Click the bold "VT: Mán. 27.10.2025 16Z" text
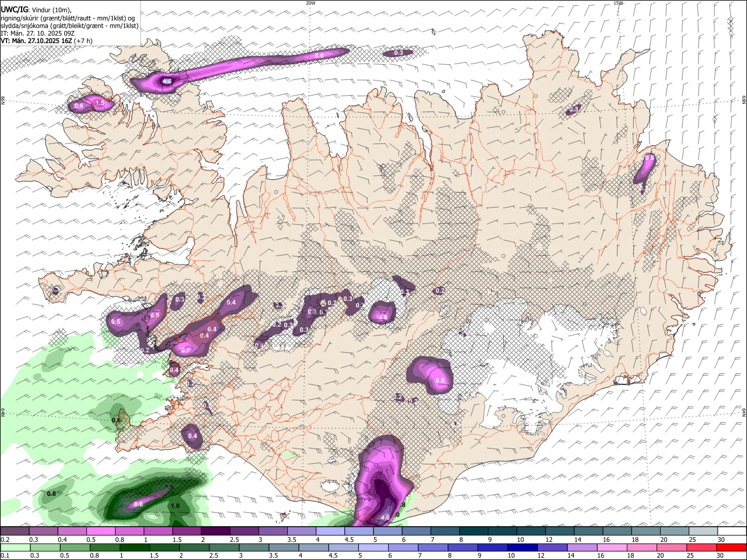This screenshot has width=747, height=560. click(36, 41)
